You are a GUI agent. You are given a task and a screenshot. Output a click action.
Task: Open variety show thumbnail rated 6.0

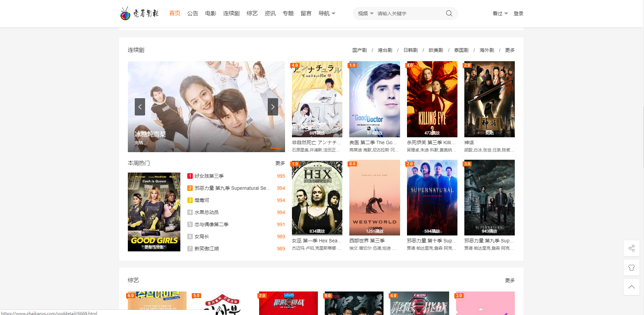(157, 303)
